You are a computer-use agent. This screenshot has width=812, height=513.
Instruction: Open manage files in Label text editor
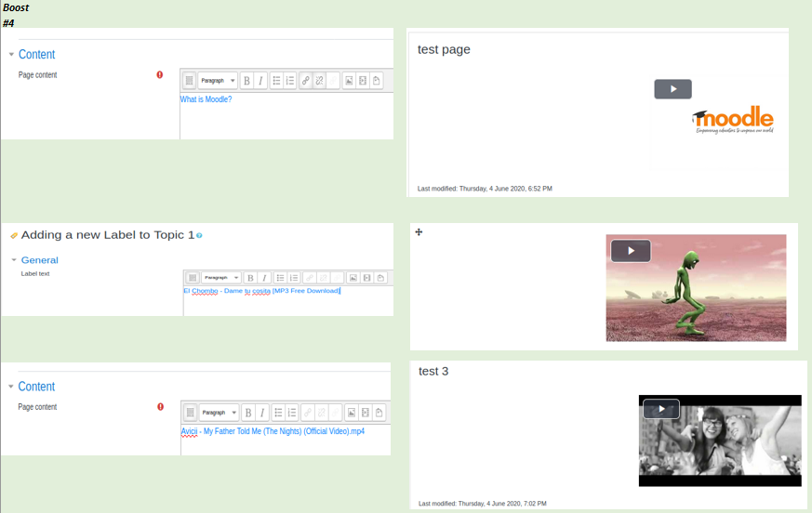(380, 278)
